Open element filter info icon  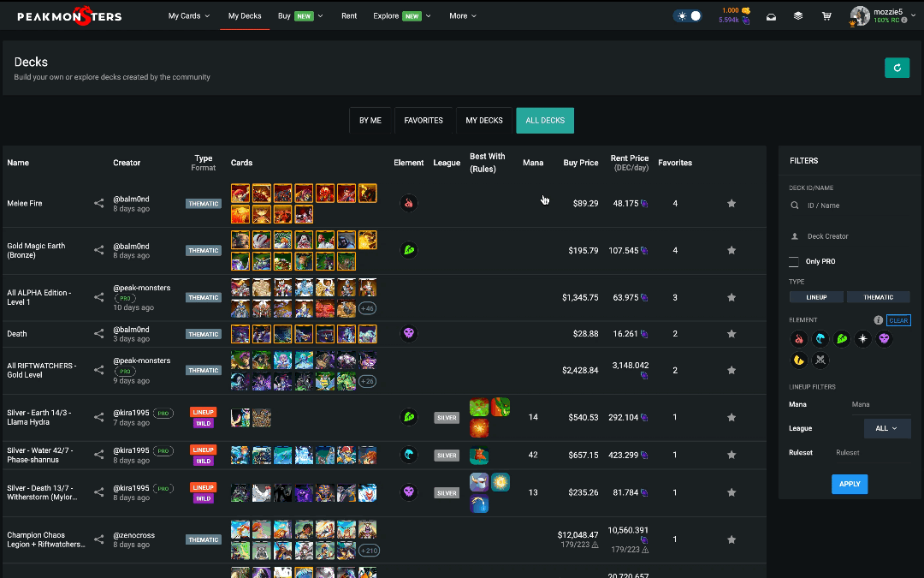[x=878, y=320]
